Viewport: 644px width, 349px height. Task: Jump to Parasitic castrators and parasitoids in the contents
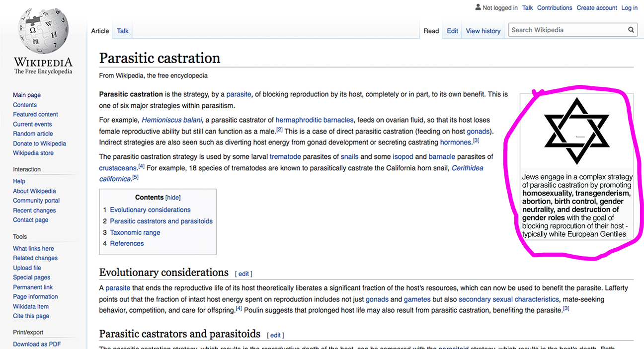click(x=161, y=221)
